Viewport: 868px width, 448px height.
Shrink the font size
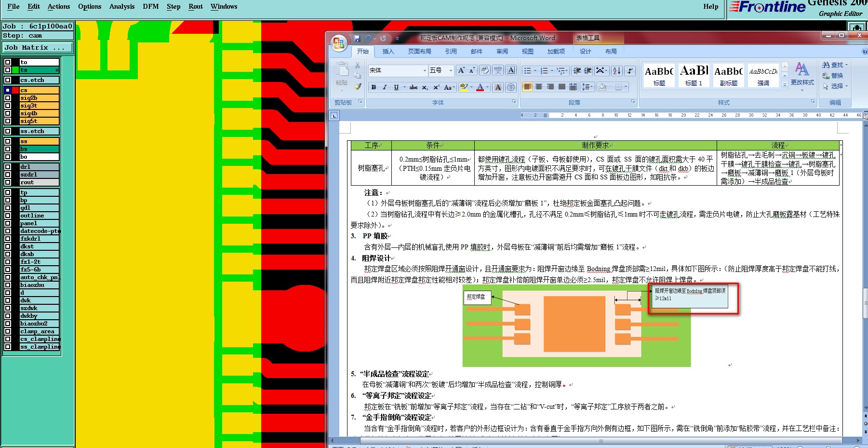point(472,70)
